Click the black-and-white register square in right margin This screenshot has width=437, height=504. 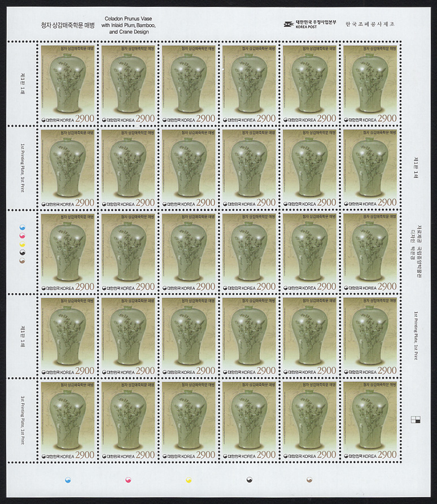click(x=416, y=419)
